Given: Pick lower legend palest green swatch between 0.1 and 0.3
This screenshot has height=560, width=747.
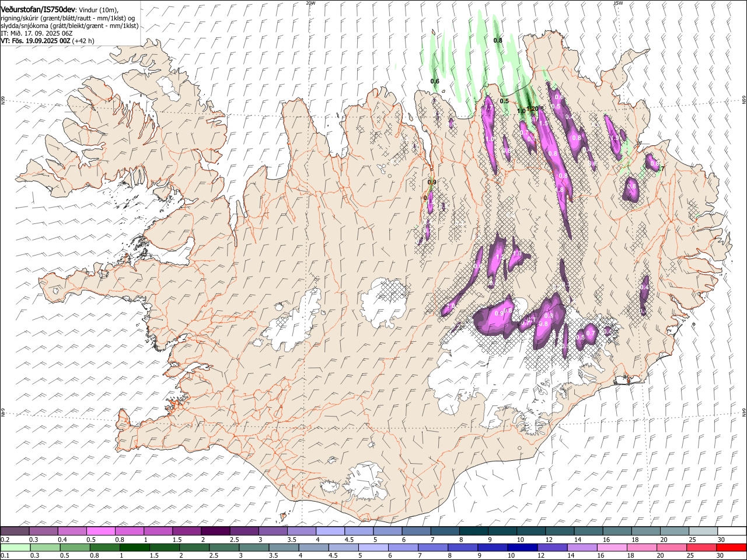Looking at the screenshot, I should [15, 548].
